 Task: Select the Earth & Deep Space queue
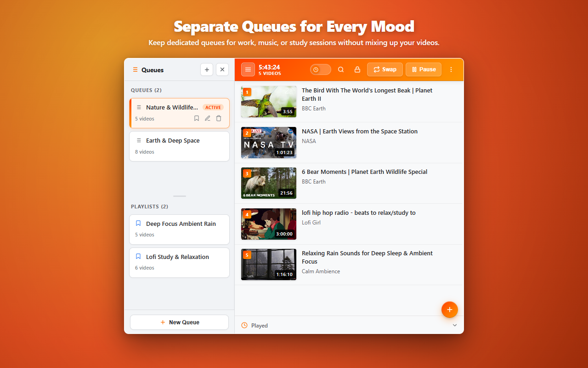(x=179, y=146)
